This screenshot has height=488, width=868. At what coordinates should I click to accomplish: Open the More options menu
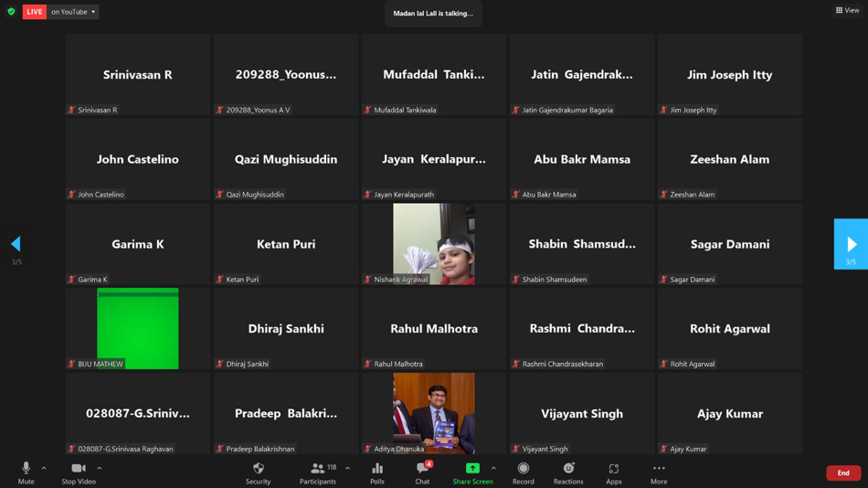point(659,473)
